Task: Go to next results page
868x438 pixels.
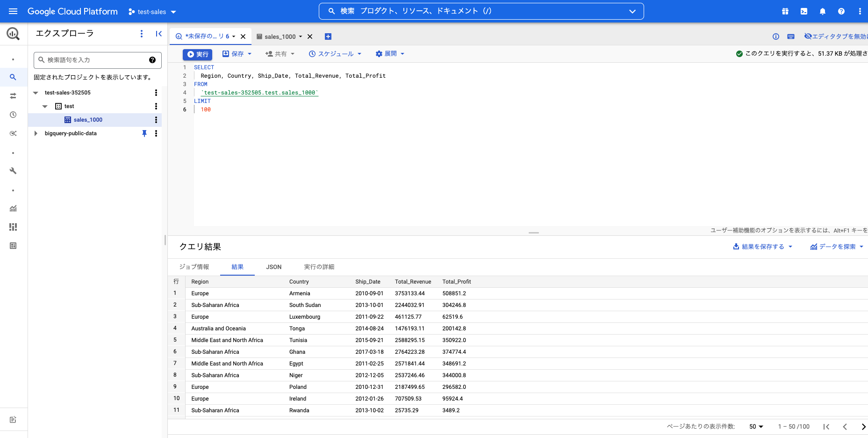Action: point(863,427)
